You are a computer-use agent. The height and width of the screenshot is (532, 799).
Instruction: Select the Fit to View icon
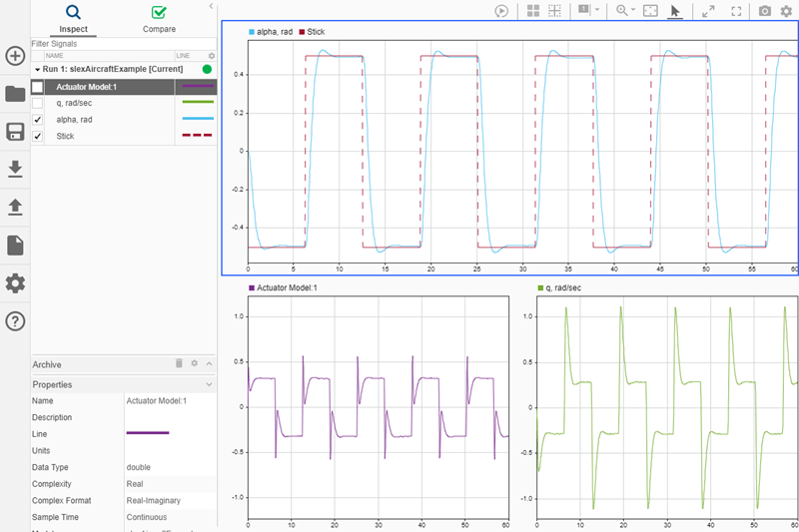(x=650, y=10)
